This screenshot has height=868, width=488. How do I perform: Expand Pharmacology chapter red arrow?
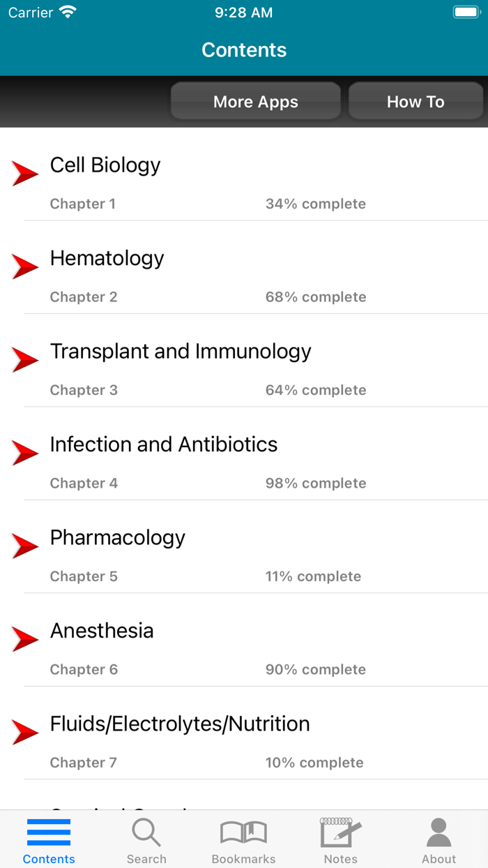click(x=25, y=546)
